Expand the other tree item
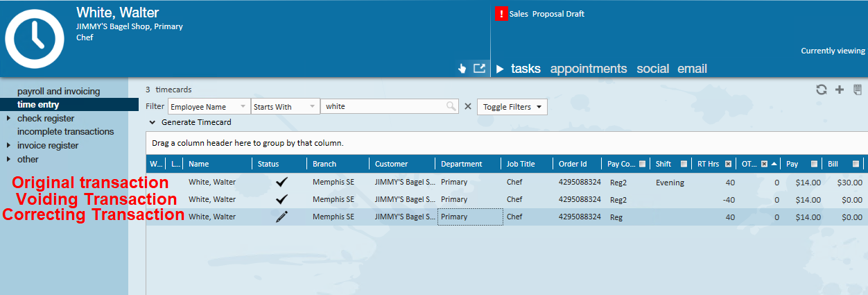The image size is (868, 295). (8, 159)
